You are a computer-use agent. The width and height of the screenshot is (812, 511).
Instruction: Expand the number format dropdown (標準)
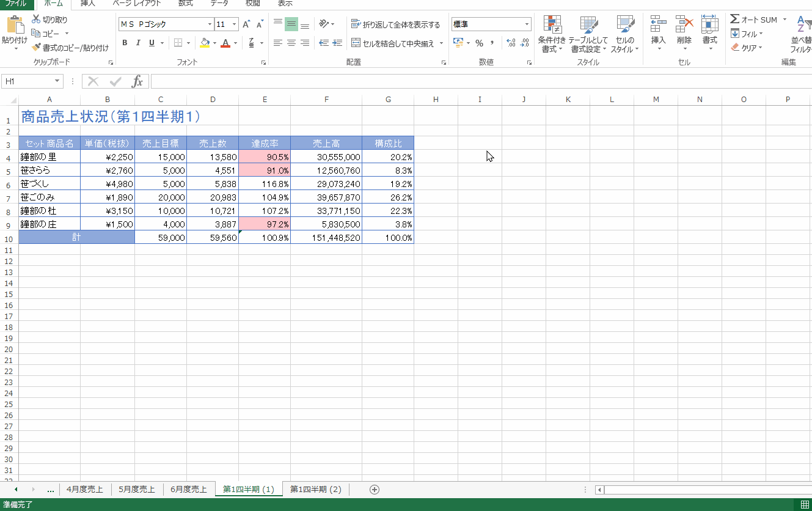pos(527,24)
